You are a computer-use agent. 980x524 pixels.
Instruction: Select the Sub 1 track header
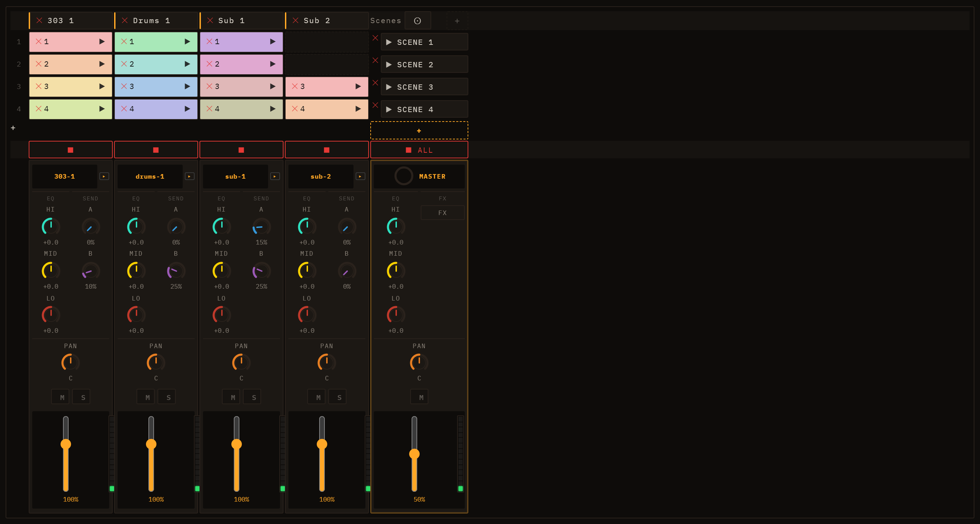(242, 21)
